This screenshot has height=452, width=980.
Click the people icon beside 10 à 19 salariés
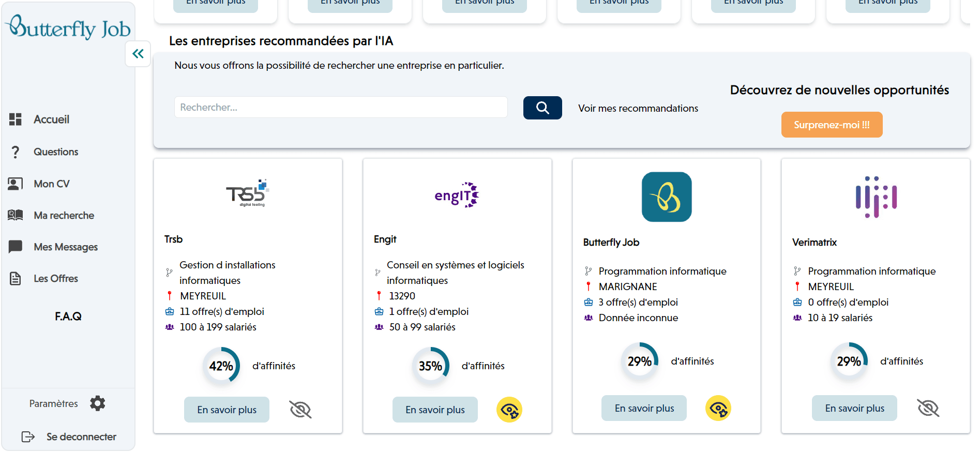click(797, 318)
